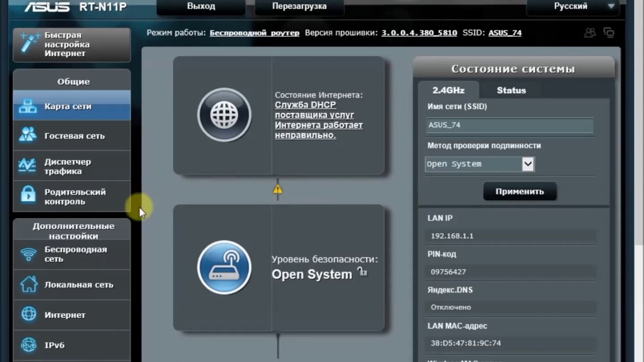644x362 pixels.
Task: Click firmware version 3.0.0.4.380_5810 link
Action: pos(419,33)
